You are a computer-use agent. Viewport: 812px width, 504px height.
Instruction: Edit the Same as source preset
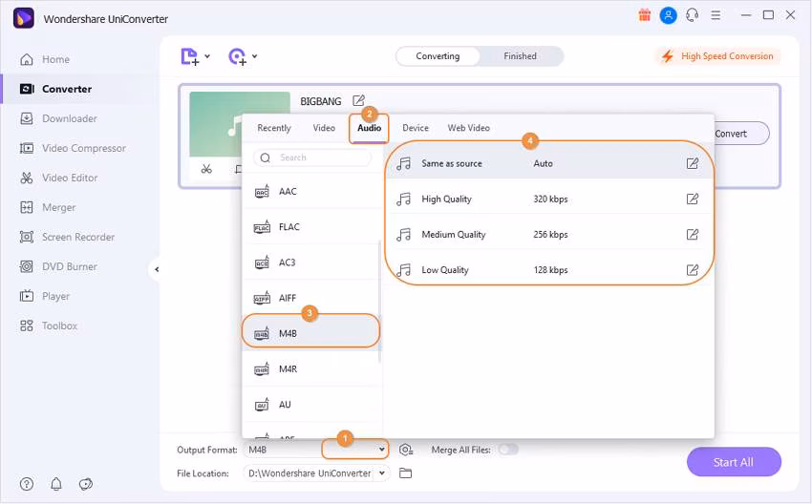pos(693,163)
